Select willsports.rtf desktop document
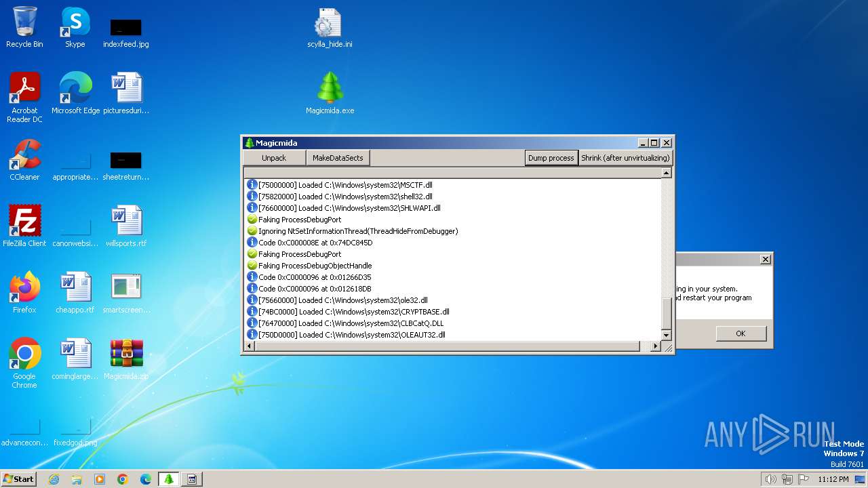 pos(126,226)
